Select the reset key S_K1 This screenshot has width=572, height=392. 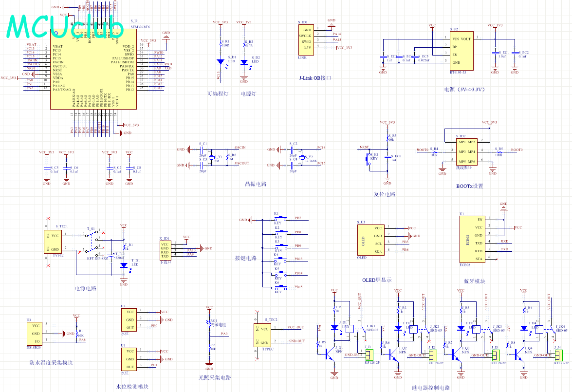click(x=369, y=159)
